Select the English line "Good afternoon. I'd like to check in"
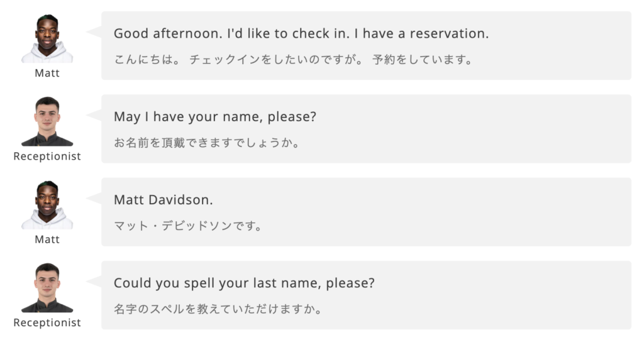 tap(301, 34)
